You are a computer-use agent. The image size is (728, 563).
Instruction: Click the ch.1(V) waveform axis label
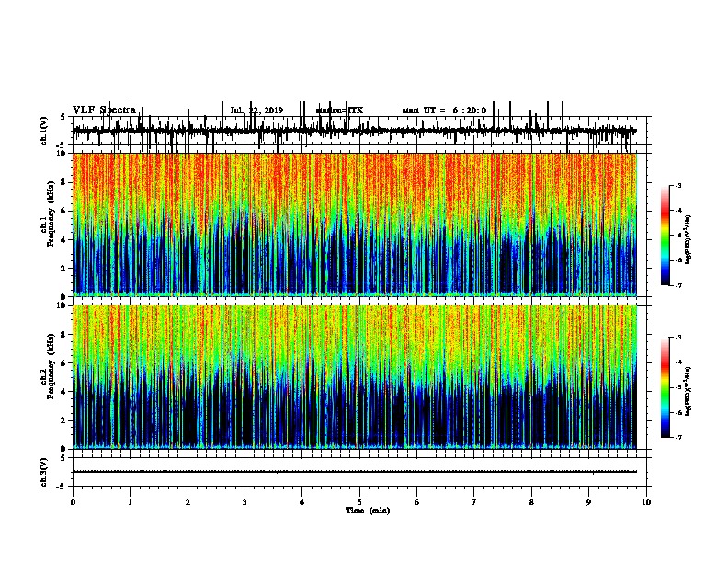coord(43,131)
